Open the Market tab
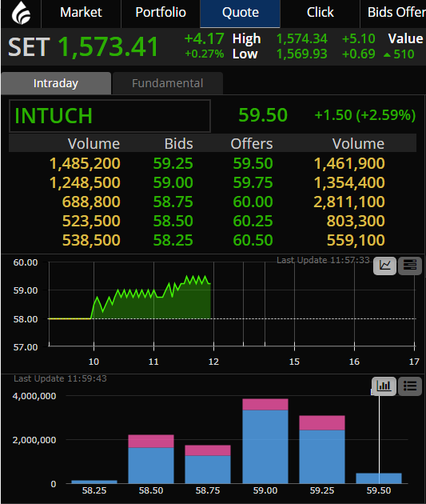Screen dimensions: 426x504 [x=81, y=13]
